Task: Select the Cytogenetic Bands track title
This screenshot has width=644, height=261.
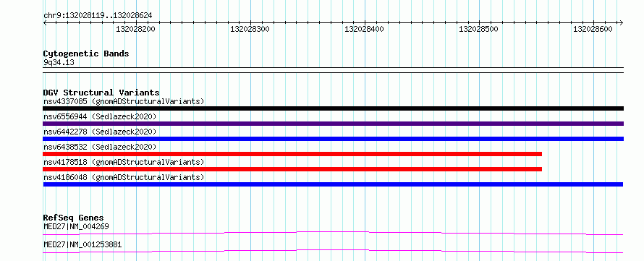Action: click(86, 54)
